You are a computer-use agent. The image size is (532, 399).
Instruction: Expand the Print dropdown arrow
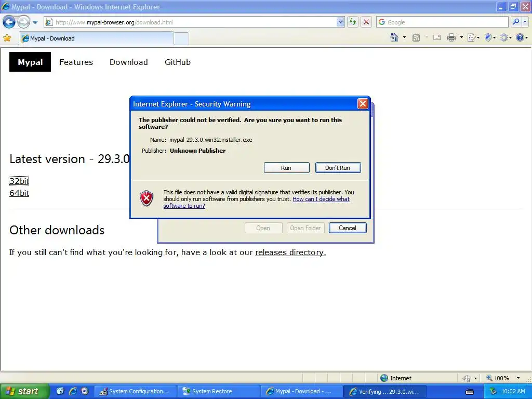pyautogui.click(x=461, y=37)
